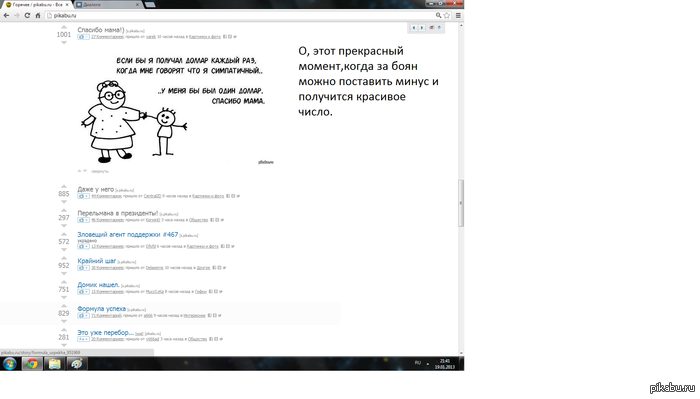Expand the 'Это уже перебор...' post text
This screenshot has width=700, height=399.
(x=83, y=339)
